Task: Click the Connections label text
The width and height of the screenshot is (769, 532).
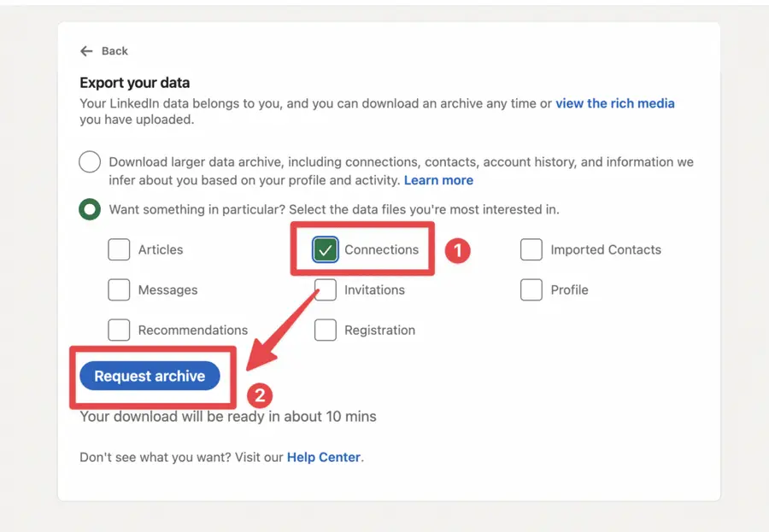Action: tap(382, 249)
